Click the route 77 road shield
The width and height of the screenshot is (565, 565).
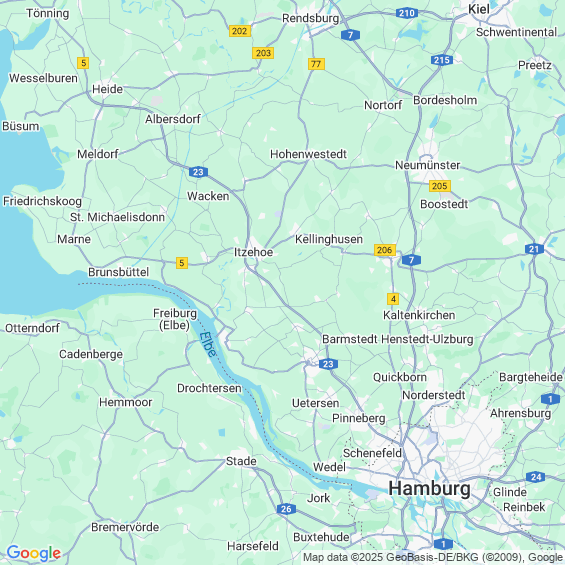point(316,64)
